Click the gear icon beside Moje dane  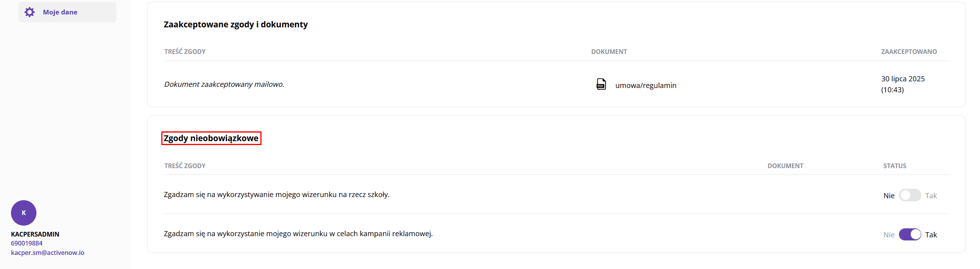(29, 12)
